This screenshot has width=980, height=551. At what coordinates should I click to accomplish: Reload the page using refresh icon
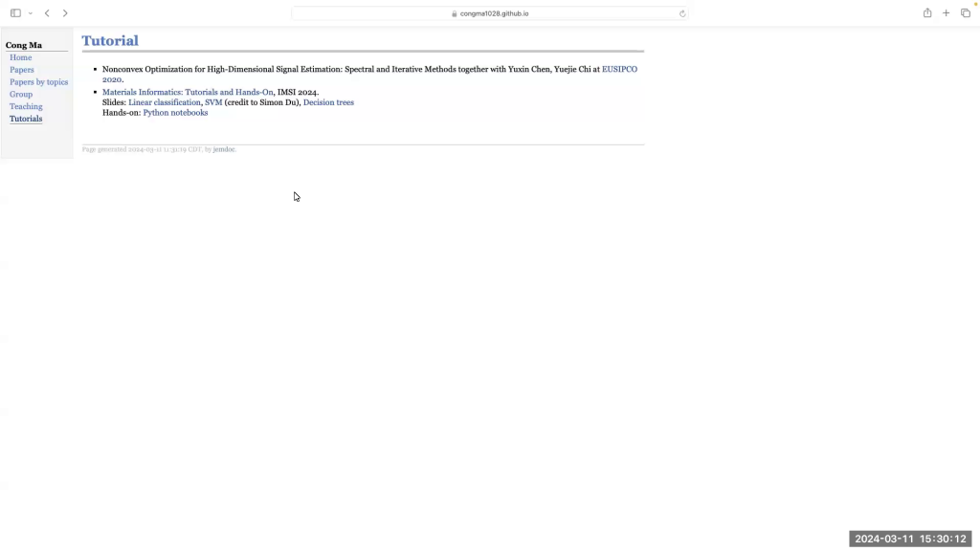pyautogui.click(x=682, y=13)
